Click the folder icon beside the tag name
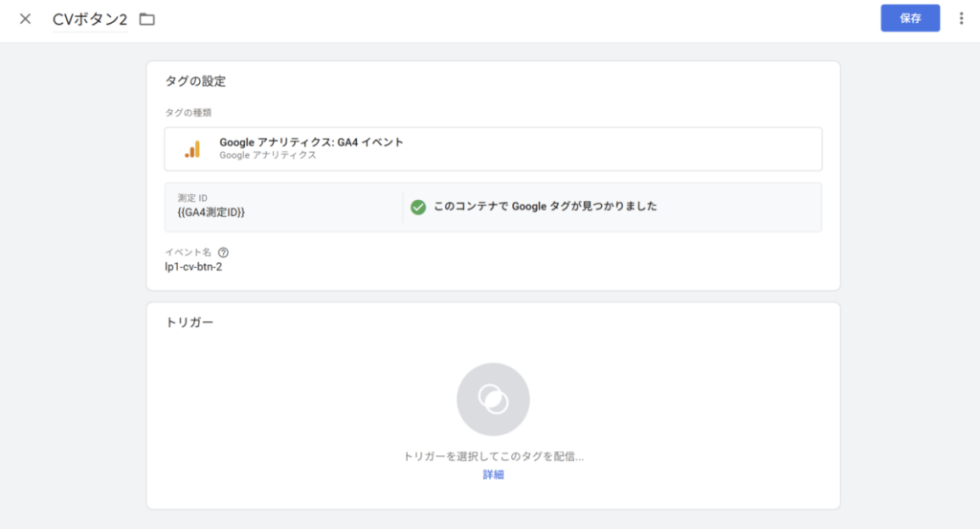Viewport: 980px width, 529px height. point(146,19)
